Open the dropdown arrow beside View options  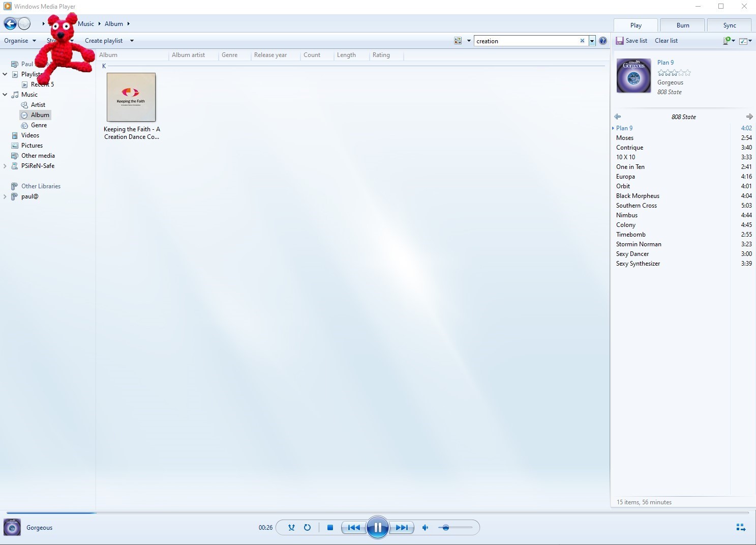coord(469,41)
